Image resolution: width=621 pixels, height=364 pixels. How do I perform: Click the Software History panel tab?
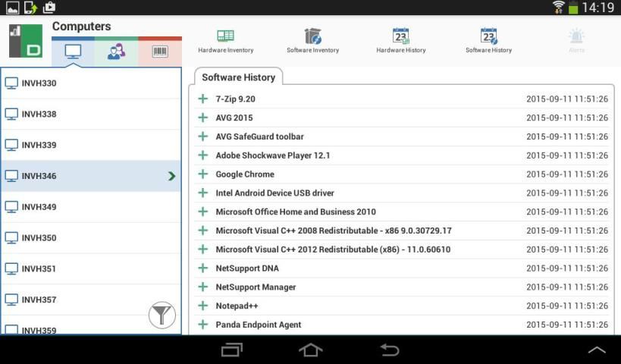238,77
